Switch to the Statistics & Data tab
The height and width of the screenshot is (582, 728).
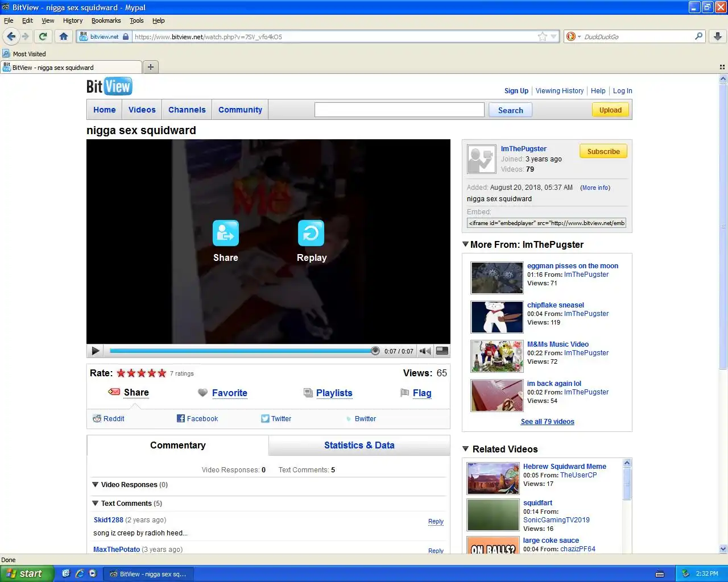[359, 446]
